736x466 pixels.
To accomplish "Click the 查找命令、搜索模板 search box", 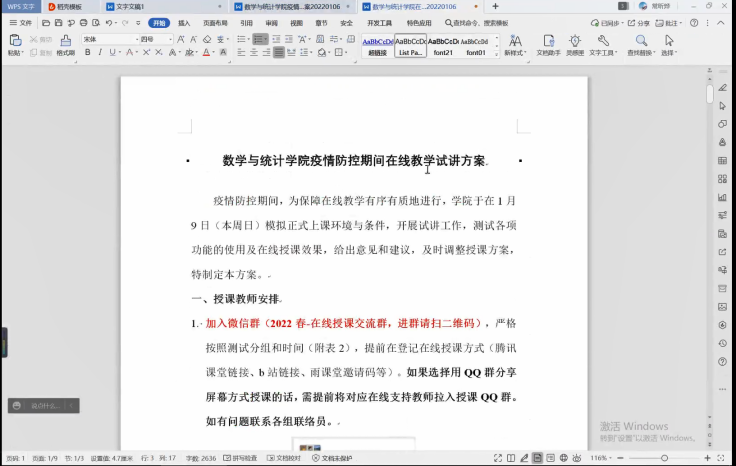I will (x=476, y=22).
